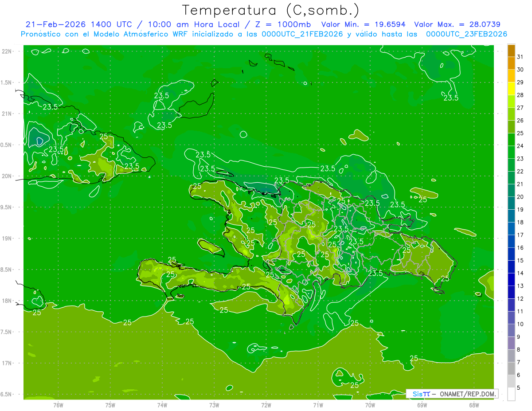Image resolution: width=532 pixels, height=411 pixels.
Task: Click the '19N' latitude axis label
Action: coord(6,238)
